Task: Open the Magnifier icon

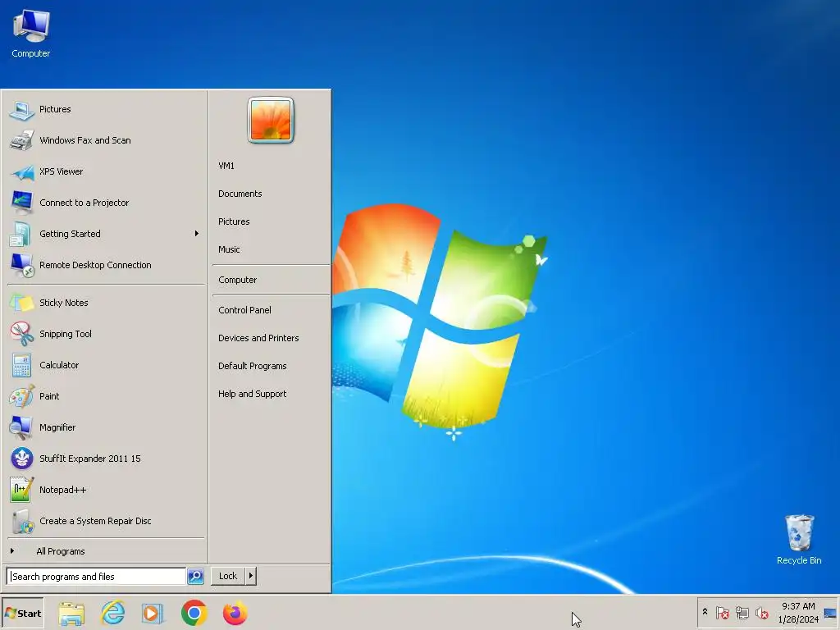Action: point(21,427)
